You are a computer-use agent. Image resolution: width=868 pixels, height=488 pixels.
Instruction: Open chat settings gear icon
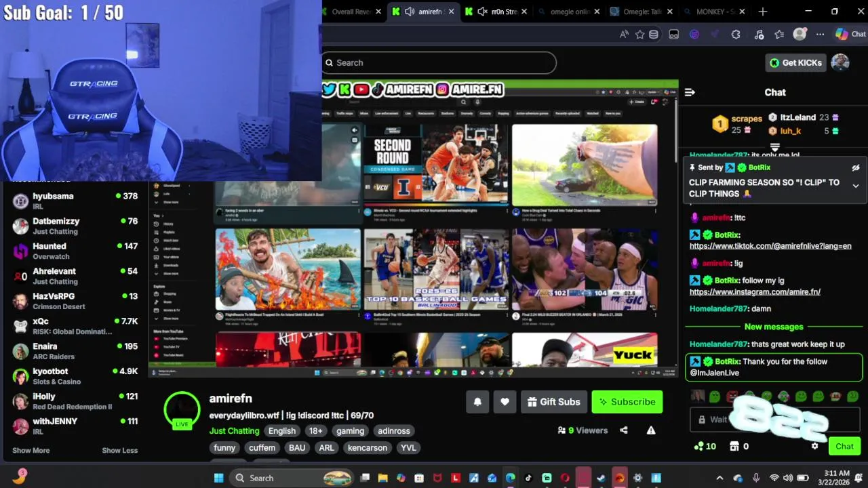click(815, 446)
